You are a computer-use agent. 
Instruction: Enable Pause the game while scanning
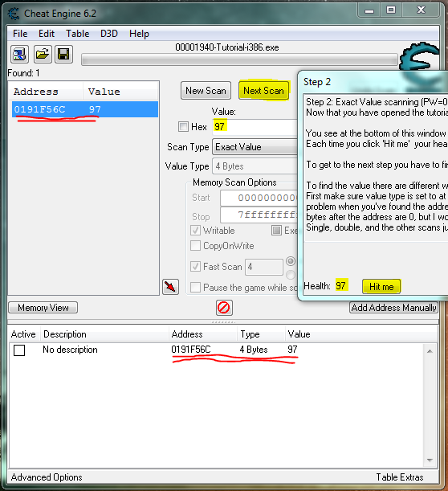196,287
